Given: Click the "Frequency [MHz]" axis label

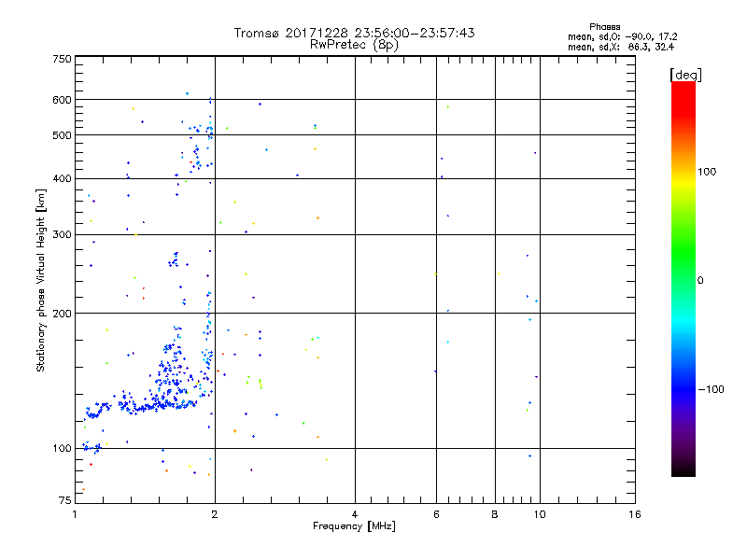Looking at the screenshot, I should 354,526.
